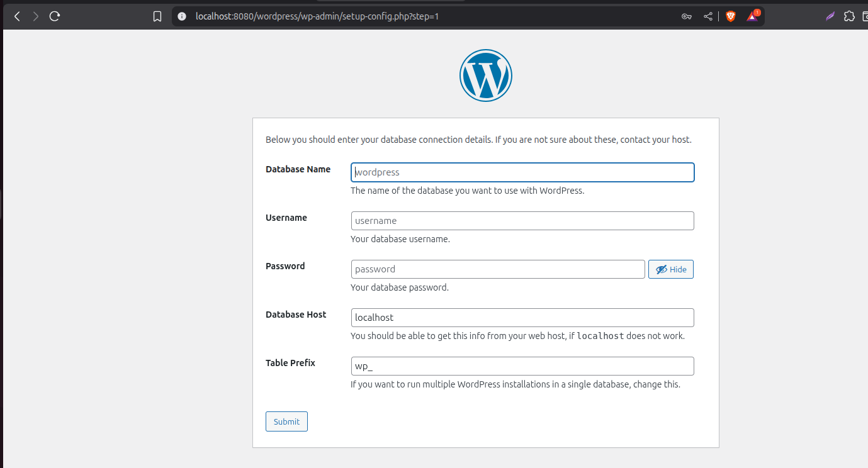
Task: Click into the Username text field
Action: coord(522,221)
